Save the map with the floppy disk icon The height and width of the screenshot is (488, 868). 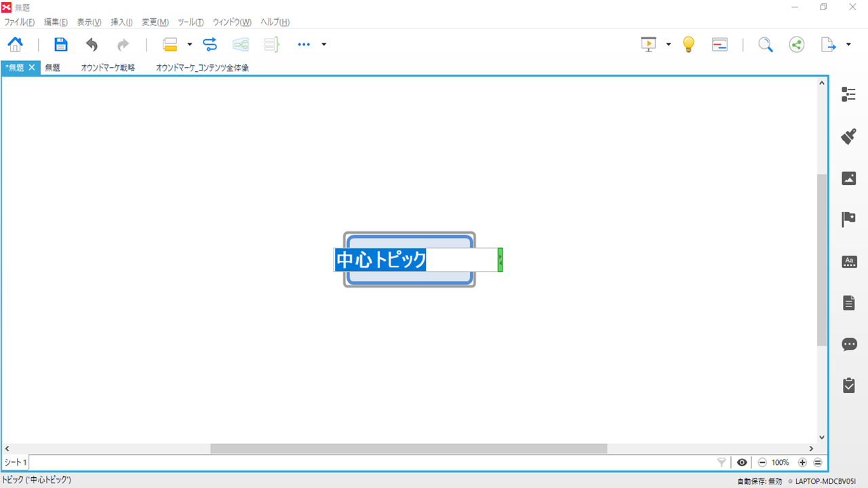(x=61, y=45)
